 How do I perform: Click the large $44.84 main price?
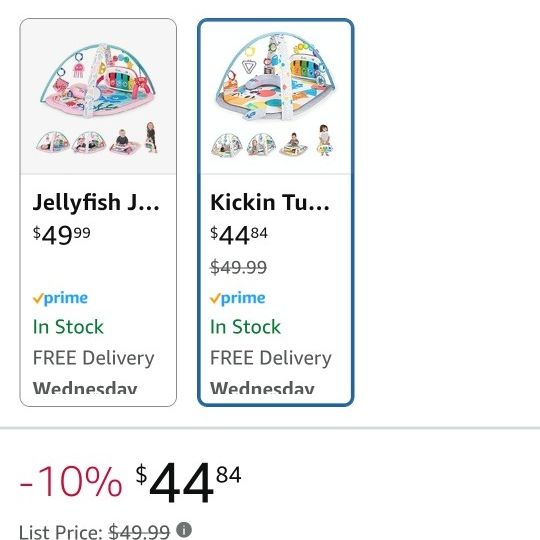[188, 482]
